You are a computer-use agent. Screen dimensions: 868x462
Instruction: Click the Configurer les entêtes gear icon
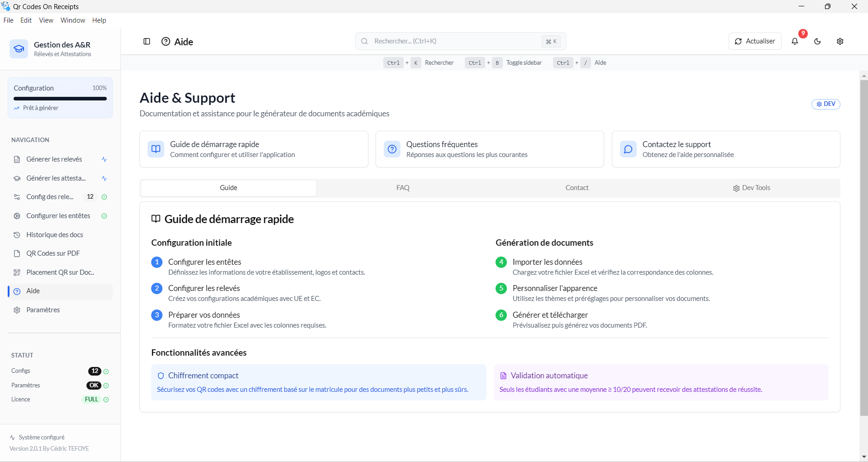coord(17,216)
